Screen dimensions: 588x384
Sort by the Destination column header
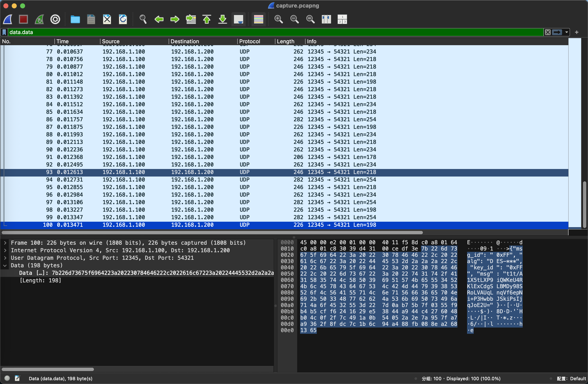tap(203, 41)
